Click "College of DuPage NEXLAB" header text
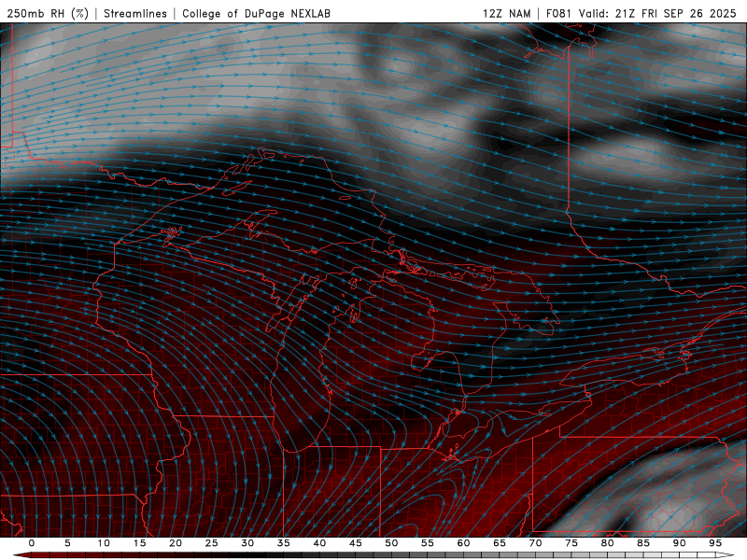 point(256,13)
